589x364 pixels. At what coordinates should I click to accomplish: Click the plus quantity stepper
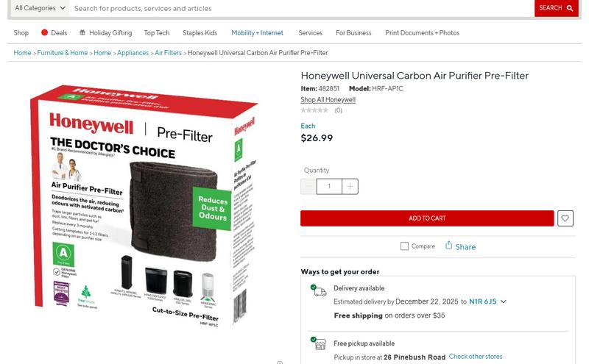pyautogui.click(x=350, y=187)
